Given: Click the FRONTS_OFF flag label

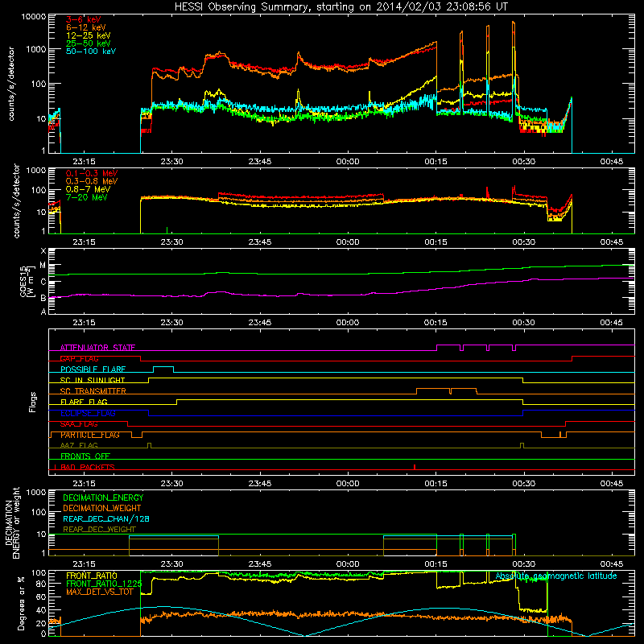Looking at the screenshot, I should [x=85, y=456].
